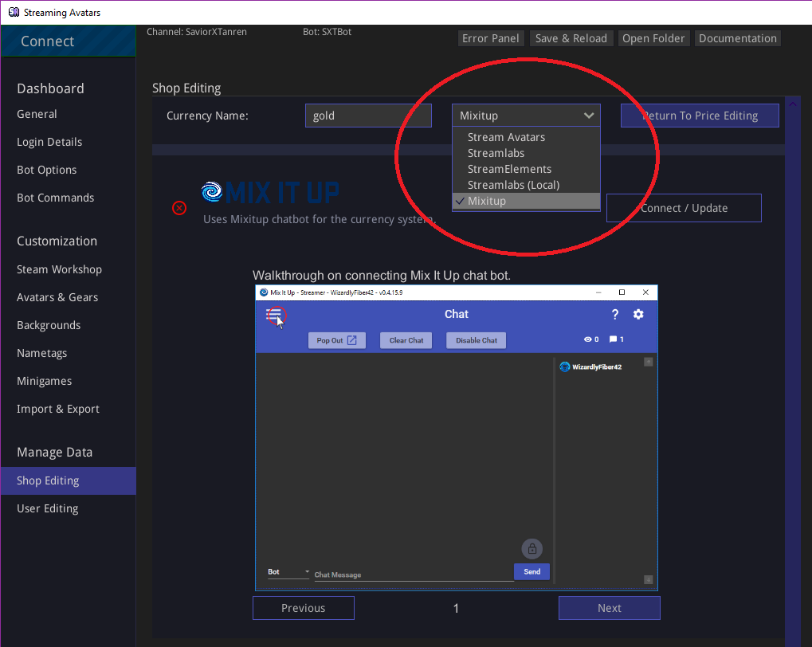Click the Mix It Up swirl logo

point(212,192)
